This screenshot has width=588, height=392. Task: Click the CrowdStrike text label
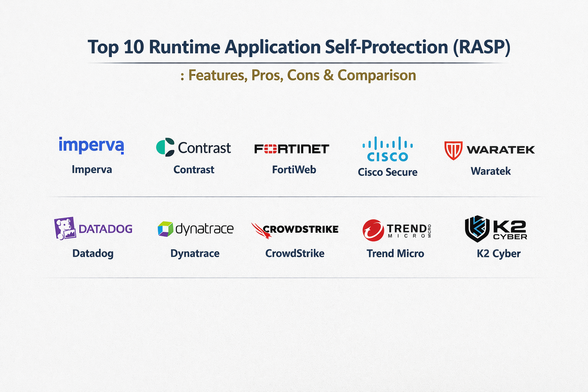coord(295,253)
